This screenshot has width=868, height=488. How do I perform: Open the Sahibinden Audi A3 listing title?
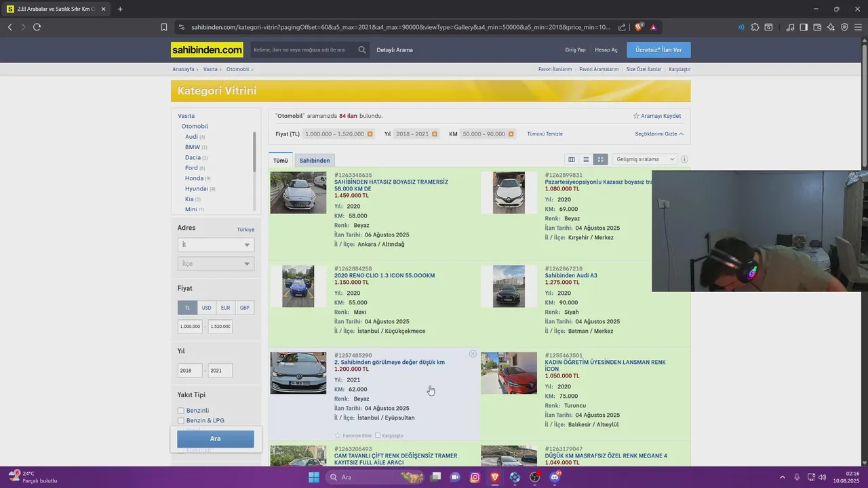571,276
